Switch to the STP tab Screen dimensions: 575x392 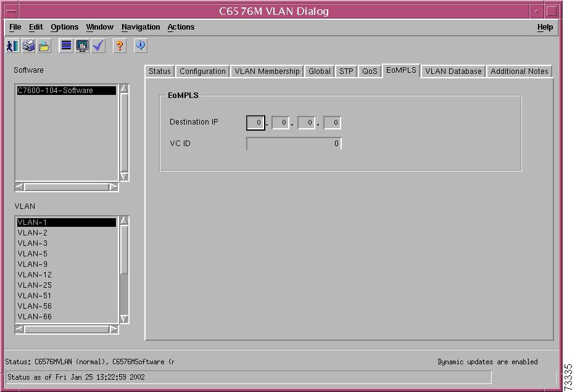click(x=346, y=71)
